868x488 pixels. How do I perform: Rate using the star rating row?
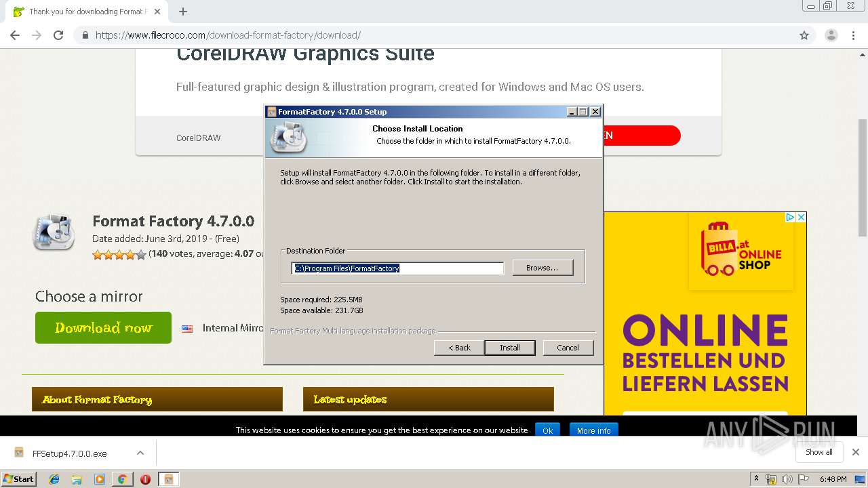pos(119,255)
